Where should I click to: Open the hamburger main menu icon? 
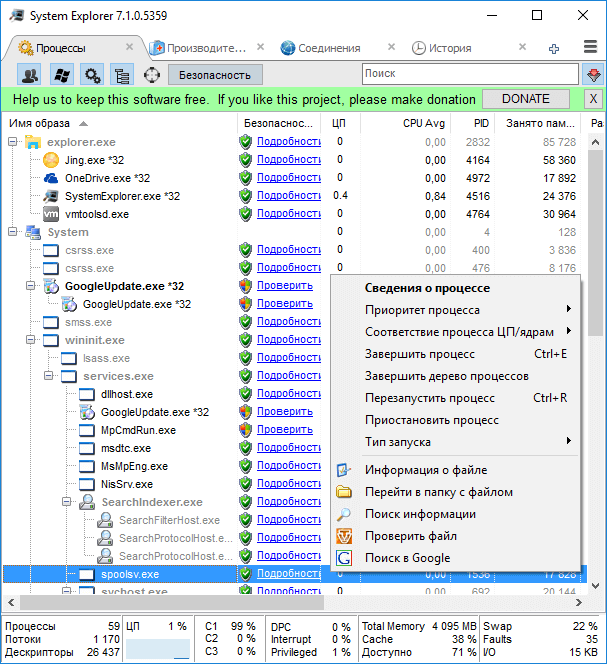tap(590, 47)
